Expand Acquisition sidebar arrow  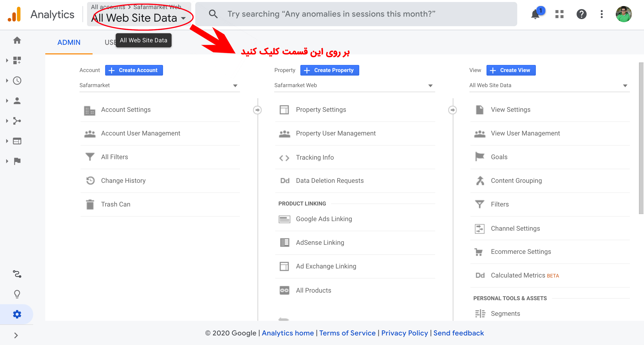tap(7, 121)
